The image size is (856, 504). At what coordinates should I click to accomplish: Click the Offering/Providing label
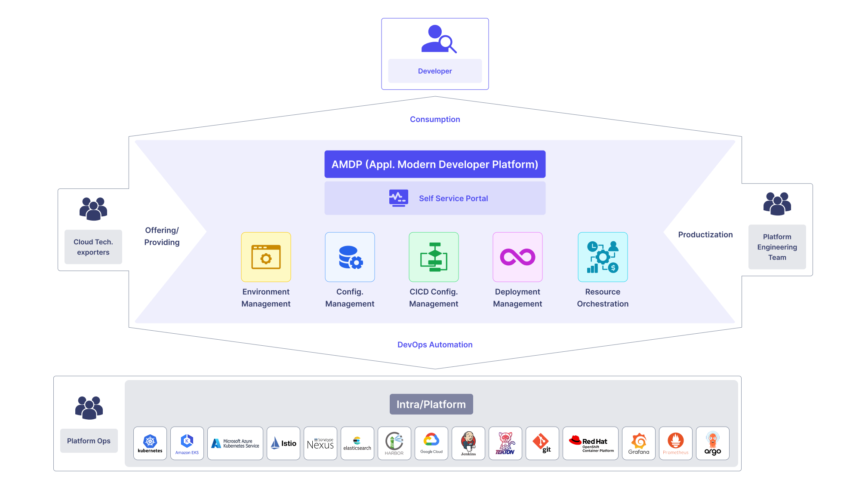(162, 236)
